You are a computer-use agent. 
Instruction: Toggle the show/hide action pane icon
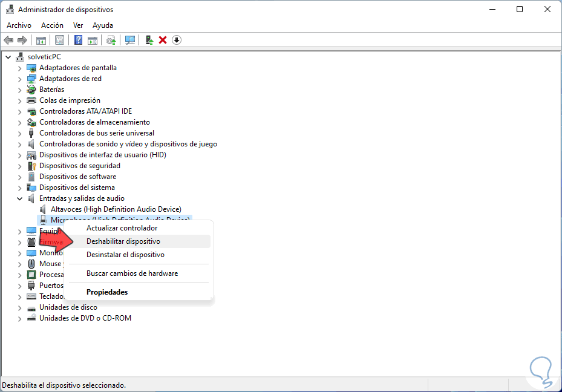click(x=93, y=40)
